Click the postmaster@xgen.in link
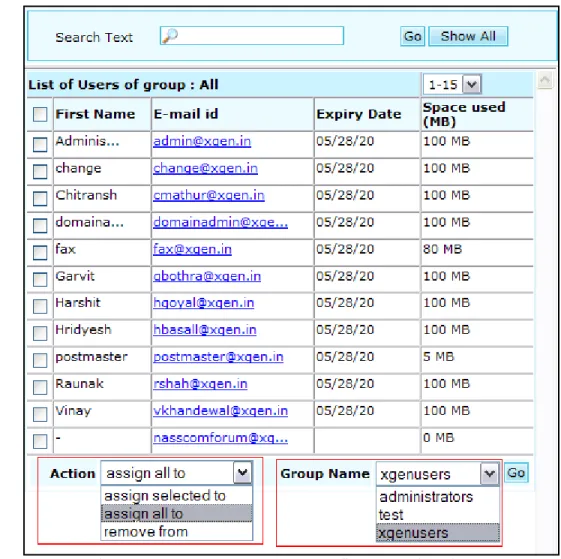The height and width of the screenshot is (559, 561). pos(218,357)
